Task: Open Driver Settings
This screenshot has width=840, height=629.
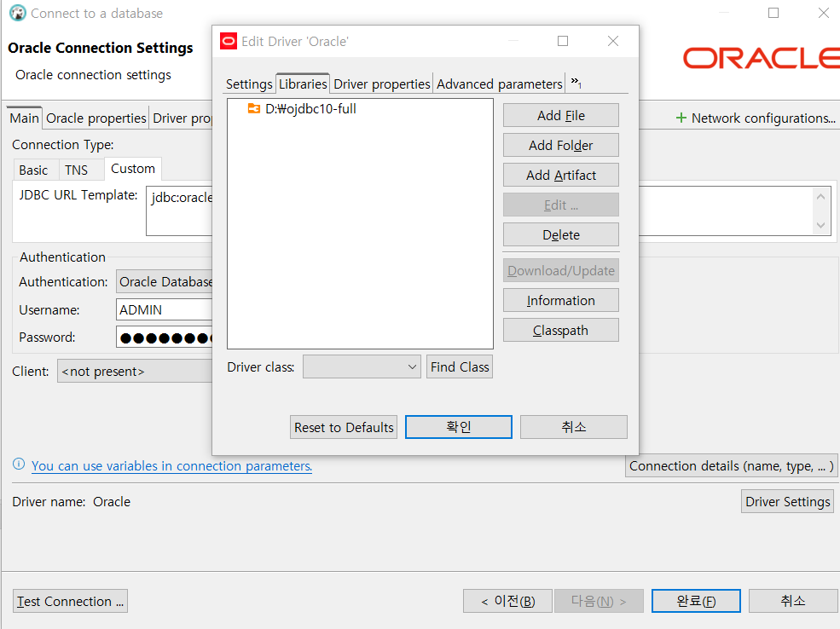Action: point(787,502)
